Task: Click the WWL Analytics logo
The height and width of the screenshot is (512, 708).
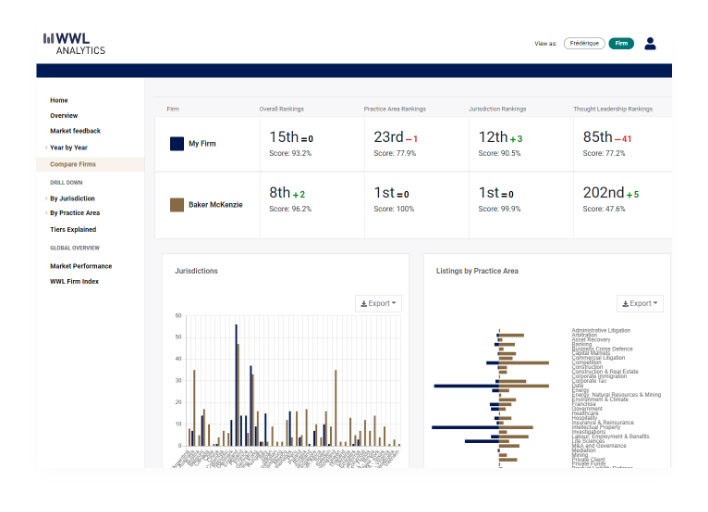Action: [74, 43]
